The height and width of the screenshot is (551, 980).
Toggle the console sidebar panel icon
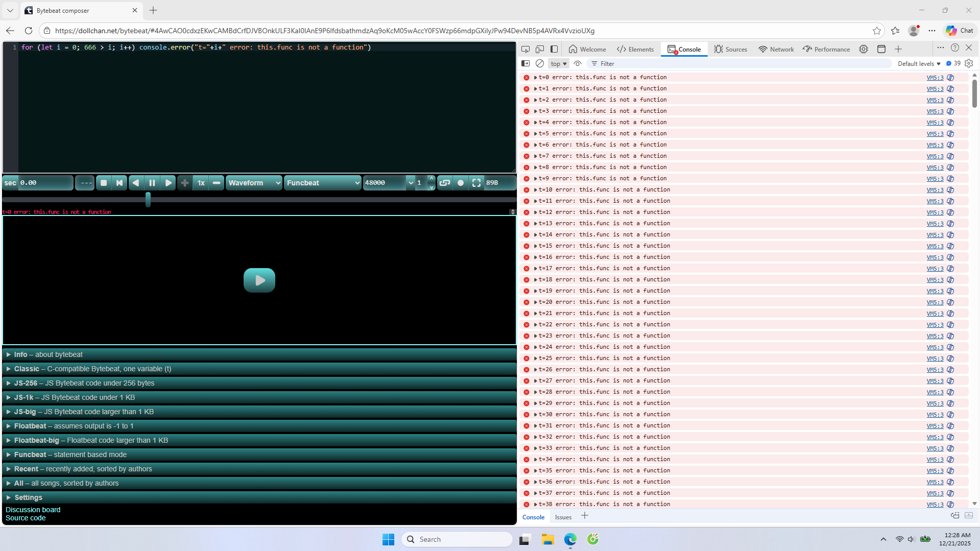[x=525, y=63]
